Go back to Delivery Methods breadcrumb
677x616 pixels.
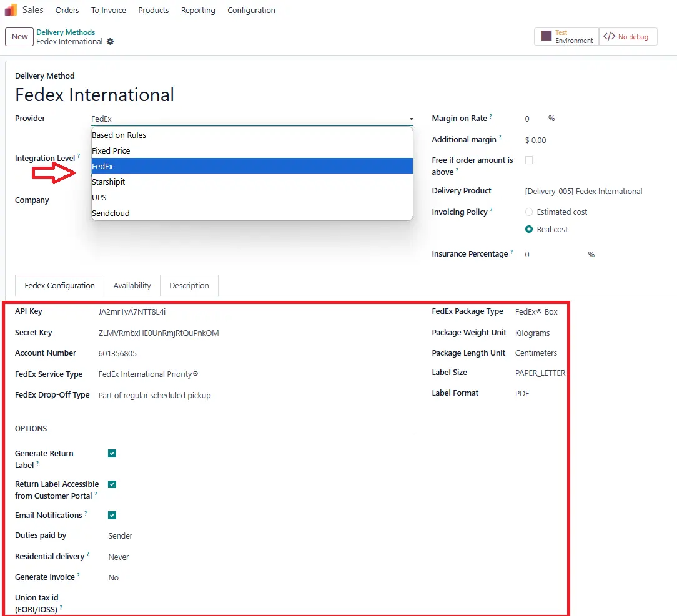66,32
